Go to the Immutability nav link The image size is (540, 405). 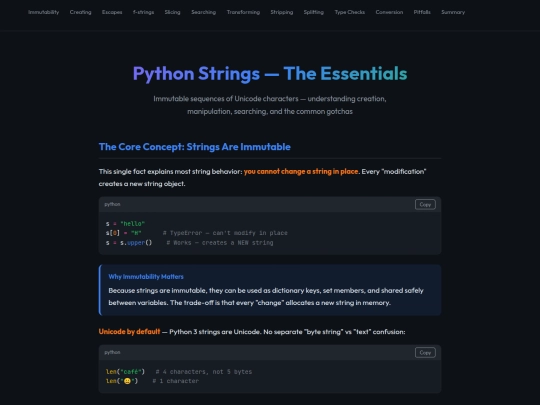pos(43,12)
